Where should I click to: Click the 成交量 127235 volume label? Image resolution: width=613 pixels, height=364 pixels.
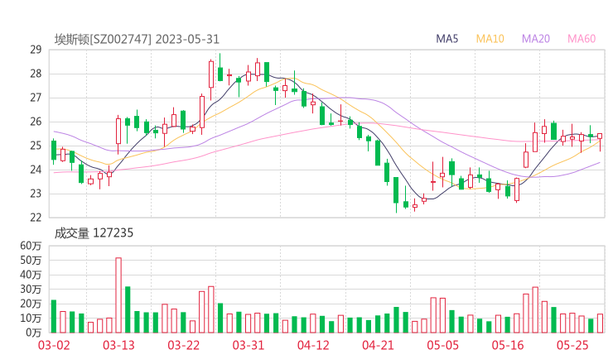[94, 233]
